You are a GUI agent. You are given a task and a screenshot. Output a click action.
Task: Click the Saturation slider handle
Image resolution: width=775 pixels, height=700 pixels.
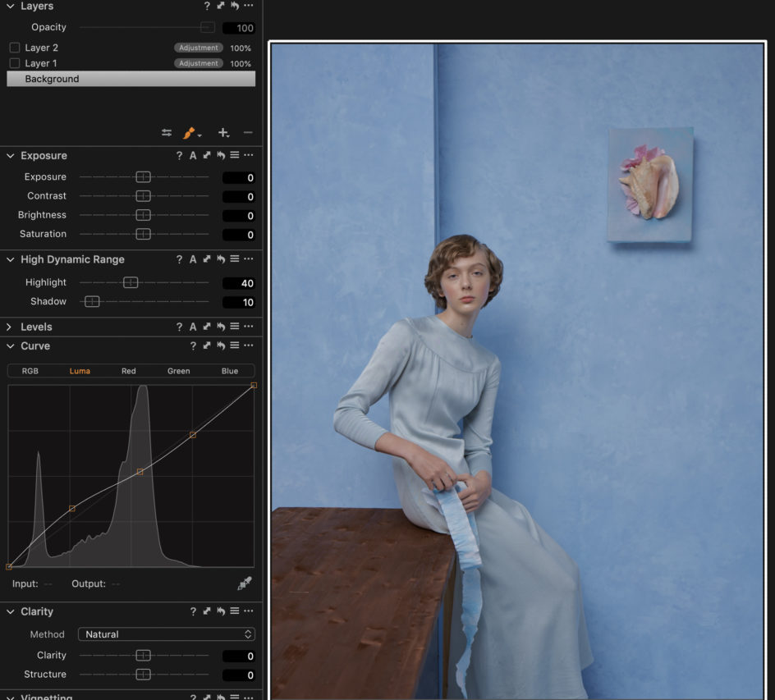coord(144,234)
